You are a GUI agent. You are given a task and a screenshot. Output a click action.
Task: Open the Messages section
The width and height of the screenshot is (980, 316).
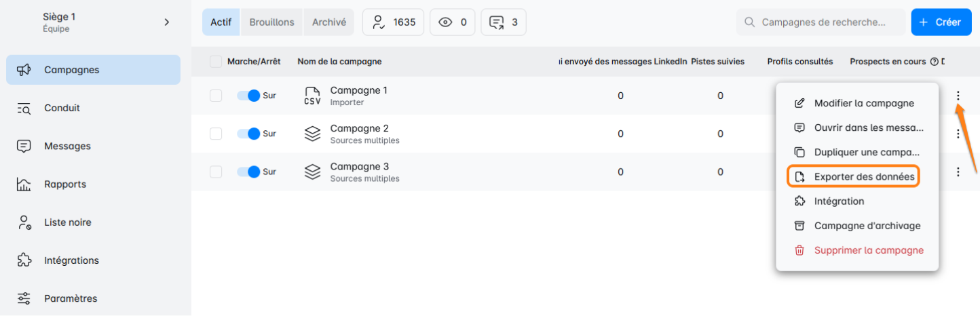click(67, 146)
